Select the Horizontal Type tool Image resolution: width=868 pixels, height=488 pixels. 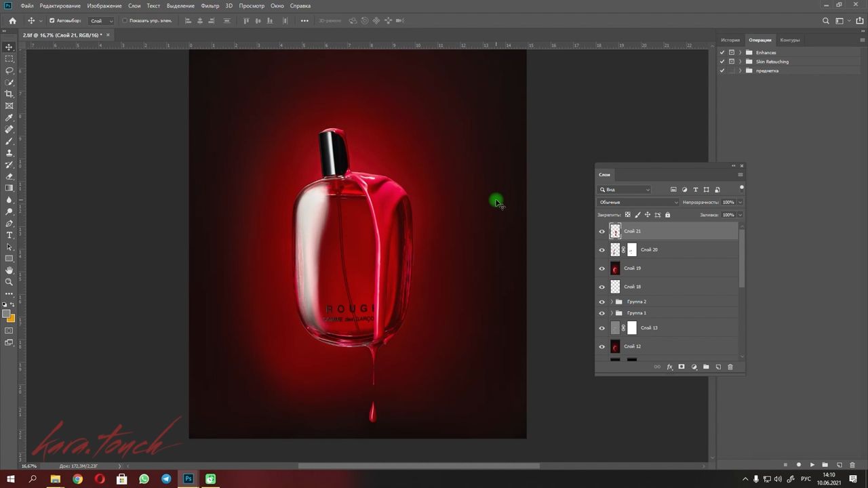click(9, 235)
